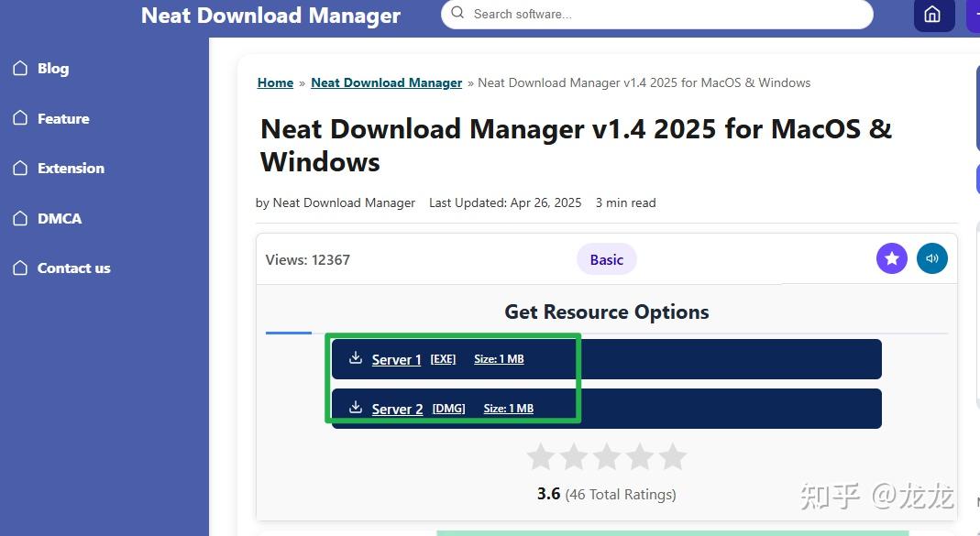Open the Neat Download Manager breadcrumb link
Viewport: 980px width, 536px height.
[386, 82]
